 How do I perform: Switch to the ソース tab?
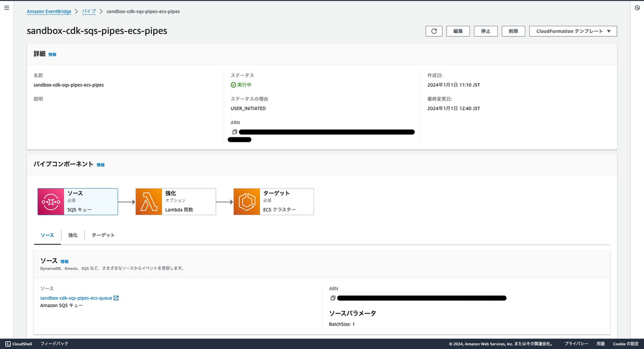[47, 235]
